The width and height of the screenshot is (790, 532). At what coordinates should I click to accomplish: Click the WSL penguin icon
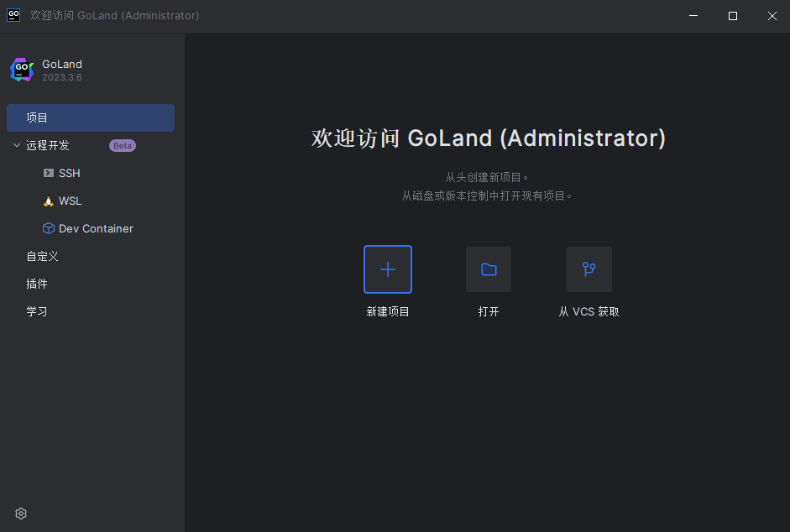(49, 201)
